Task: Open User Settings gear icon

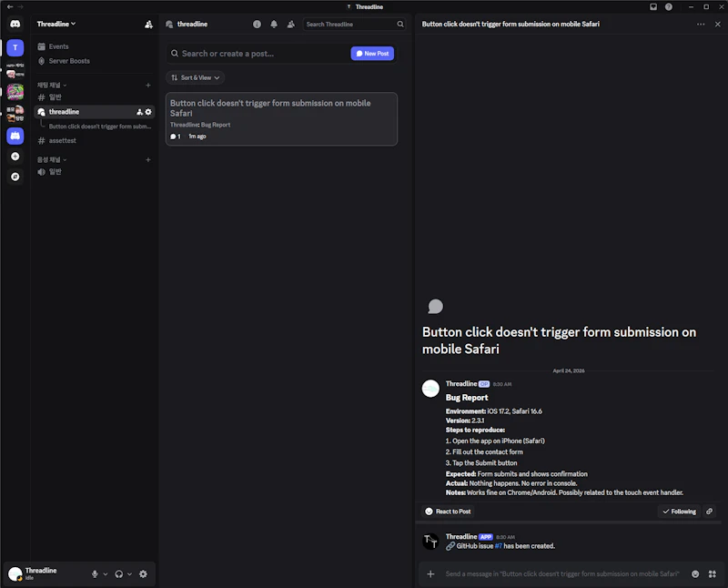Action: coord(143,574)
